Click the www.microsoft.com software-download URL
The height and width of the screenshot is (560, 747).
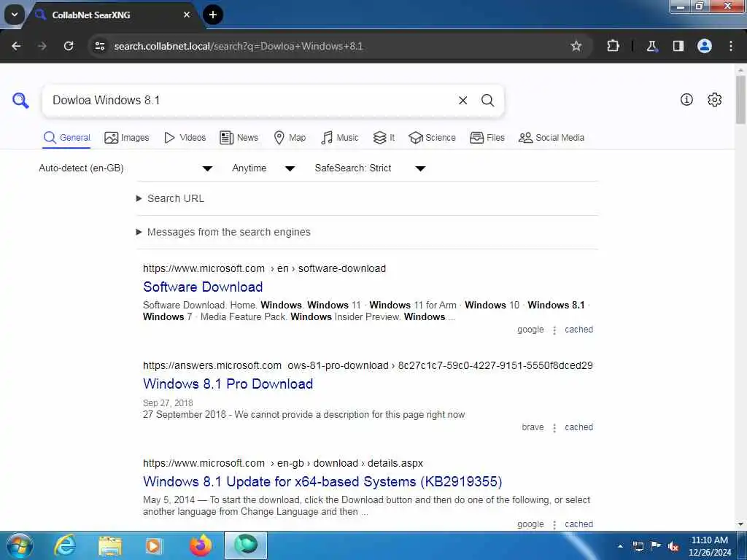pos(264,268)
